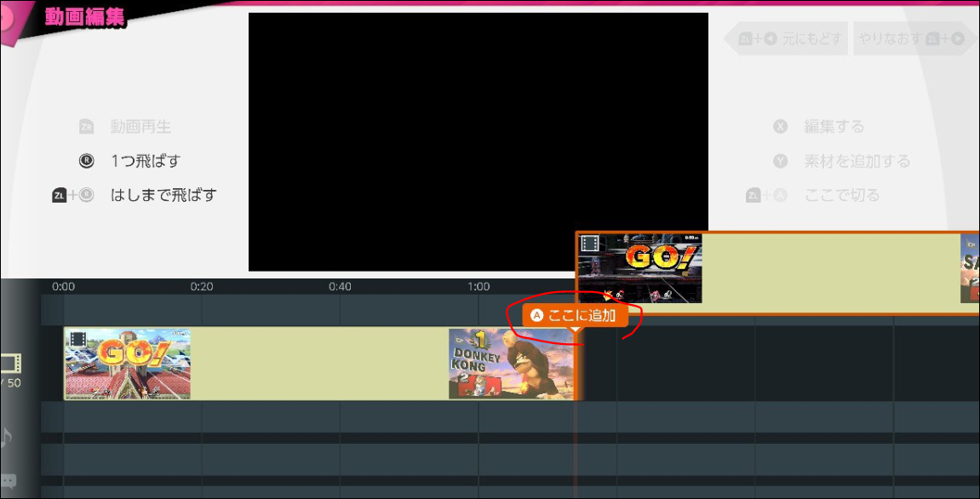This screenshot has width=980, height=499.
Task: Click the A button icon in ここに追加 tooltip
Action: coord(536,316)
